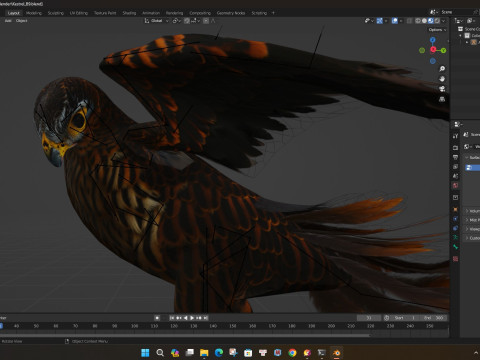480x360 pixels.
Task: Click the bright green Y axis ball
Action: pyautogui.click(x=443, y=50)
